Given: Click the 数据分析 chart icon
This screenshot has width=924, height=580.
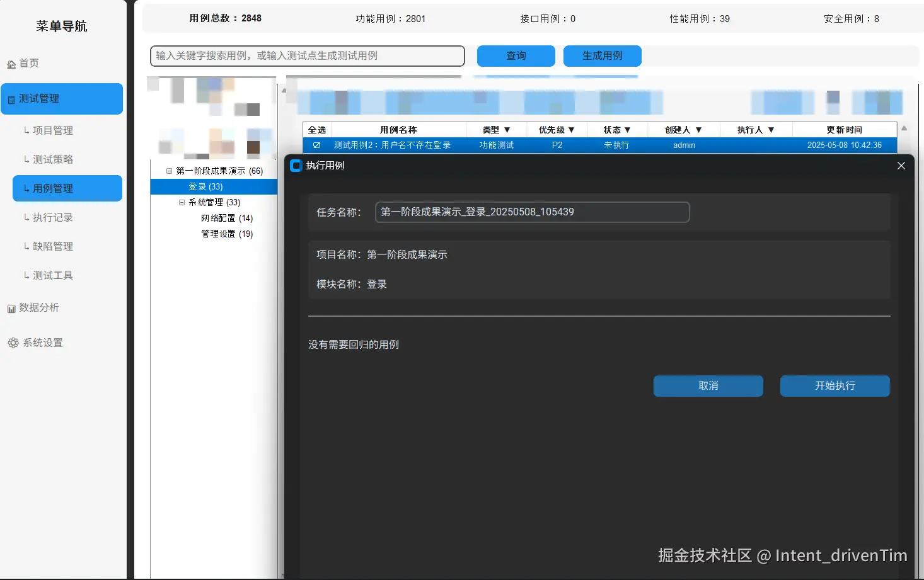Looking at the screenshot, I should pyautogui.click(x=11, y=309).
